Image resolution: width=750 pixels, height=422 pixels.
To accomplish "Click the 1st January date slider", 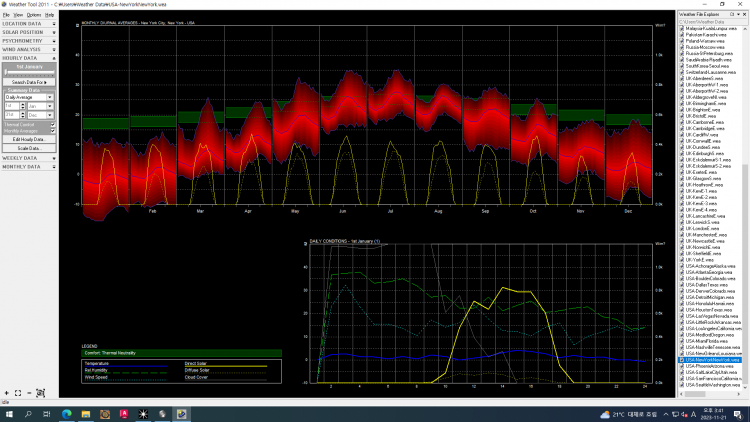I will coord(28,73).
